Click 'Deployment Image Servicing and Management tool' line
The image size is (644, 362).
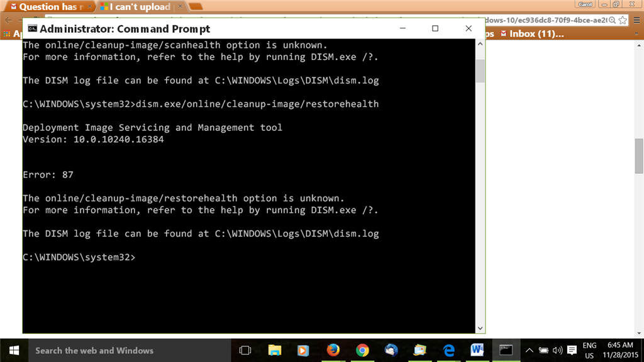pos(152,128)
